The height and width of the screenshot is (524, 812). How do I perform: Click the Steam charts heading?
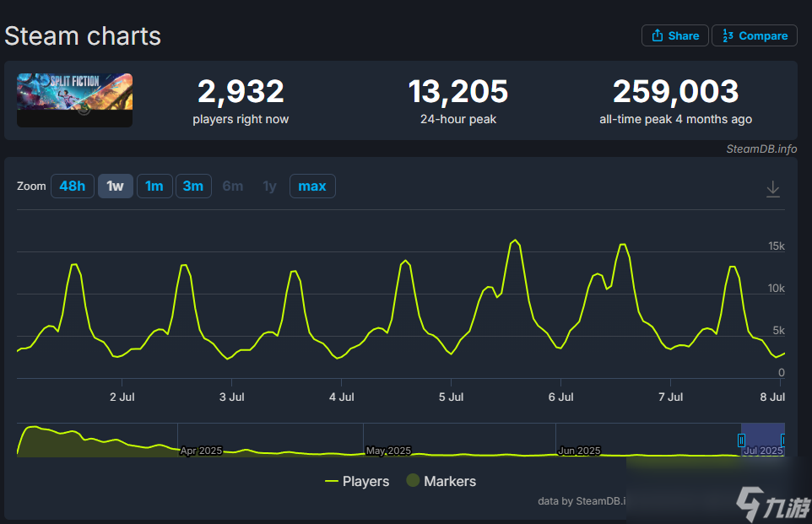click(83, 36)
